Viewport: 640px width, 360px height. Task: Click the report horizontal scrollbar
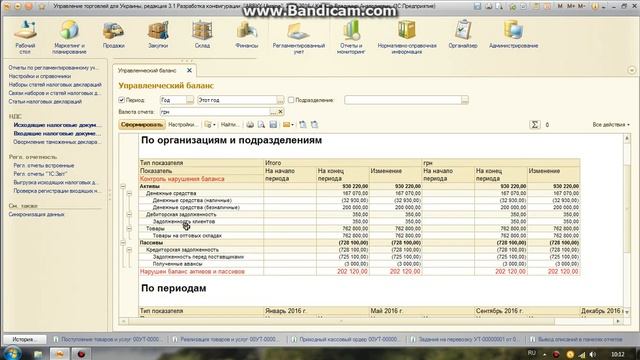click(371, 321)
